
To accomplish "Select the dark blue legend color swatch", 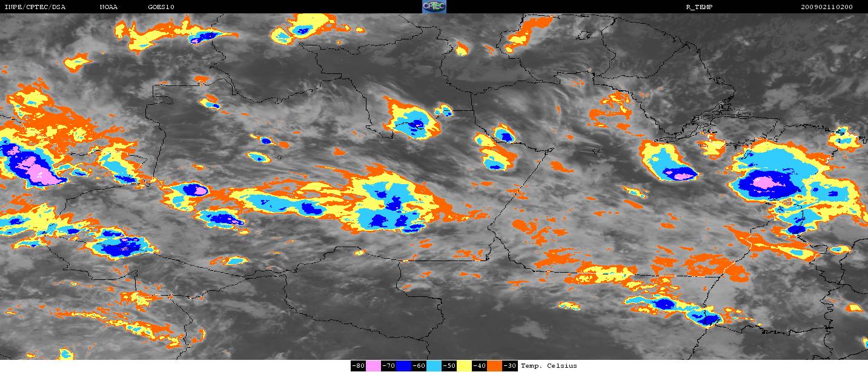I will pos(404,366).
